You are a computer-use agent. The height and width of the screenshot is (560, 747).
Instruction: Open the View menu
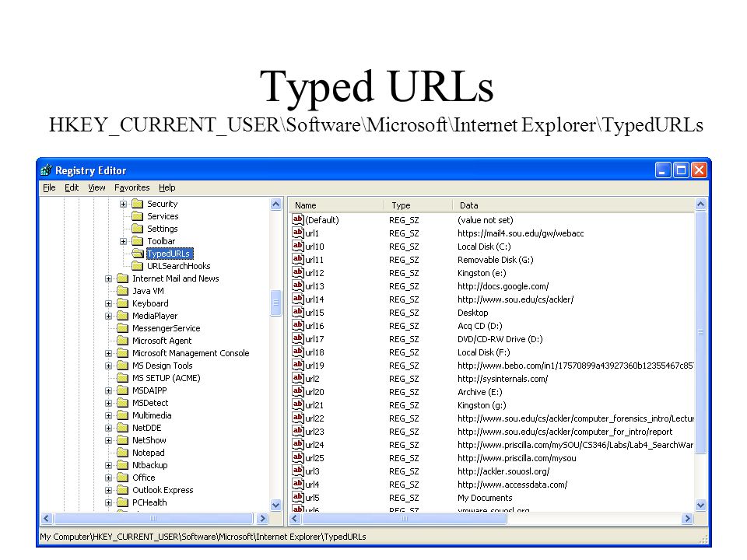click(96, 187)
